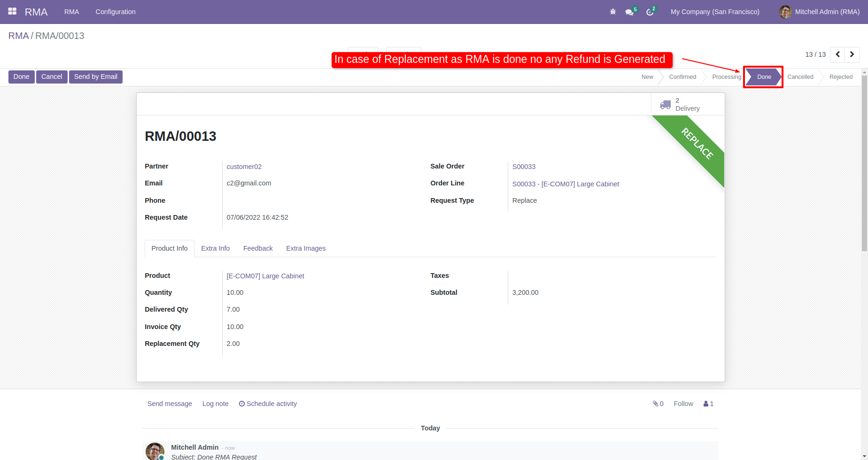Open the S00033 Large Cabinet order line

pos(566,184)
